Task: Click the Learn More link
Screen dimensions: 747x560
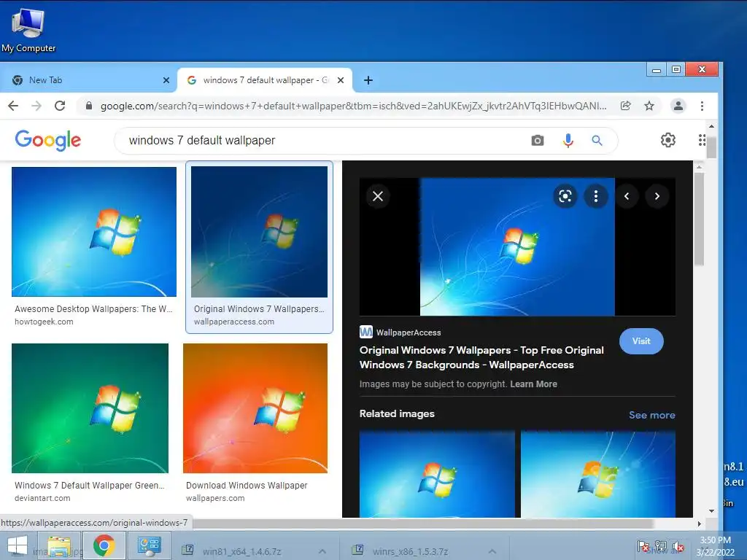Action: click(x=533, y=384)
